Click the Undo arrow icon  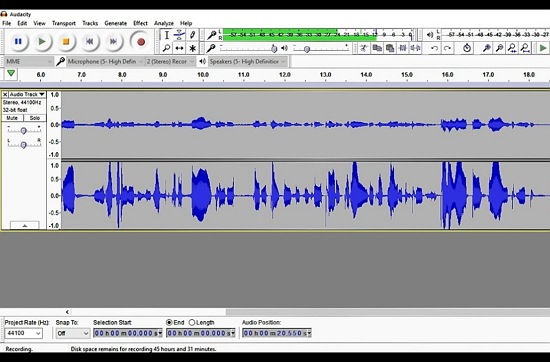click(x=435, y=48)
